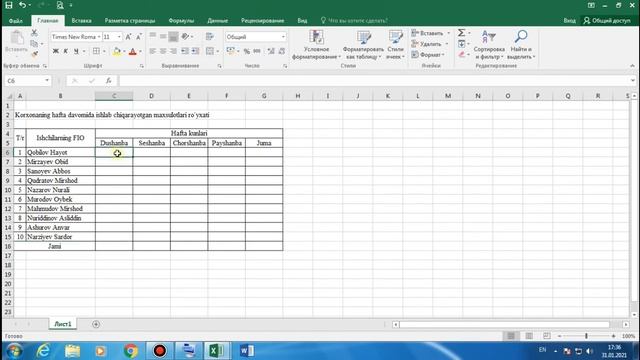This screenshot has width=640, height=360.
Task: Open Word from the taskbar
Action: [247, 351]
